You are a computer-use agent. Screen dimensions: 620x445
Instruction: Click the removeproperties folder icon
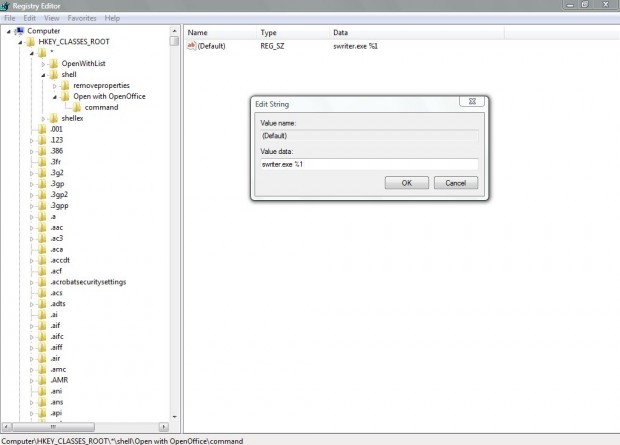(x=65, y=85)
